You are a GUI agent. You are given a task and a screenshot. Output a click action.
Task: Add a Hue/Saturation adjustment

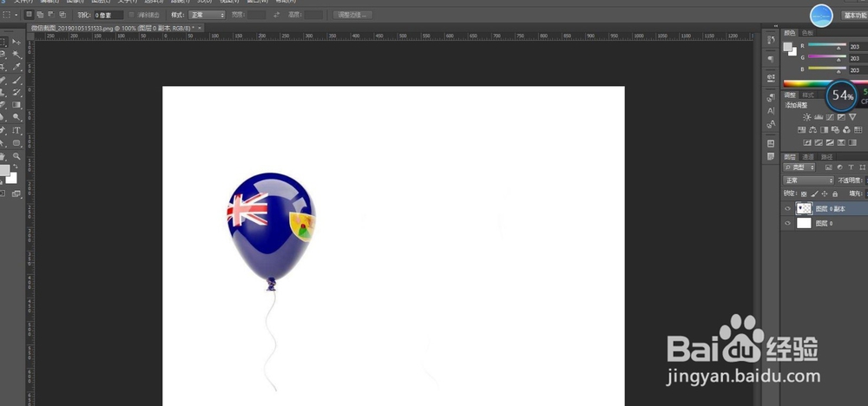(801, 129)
